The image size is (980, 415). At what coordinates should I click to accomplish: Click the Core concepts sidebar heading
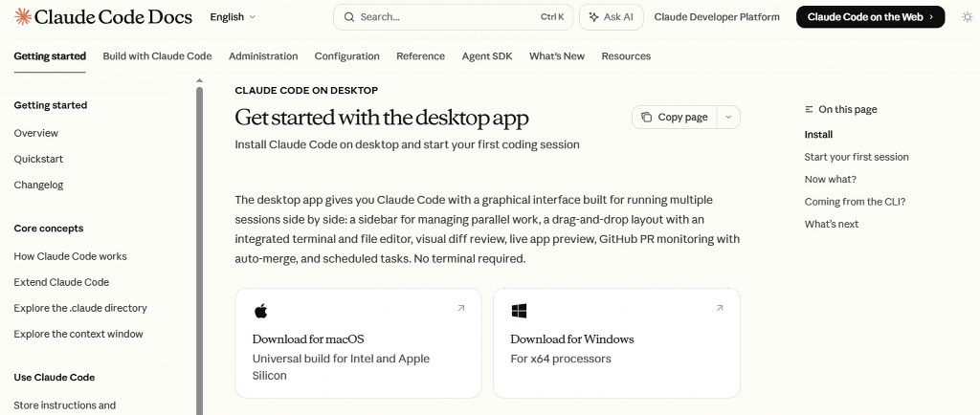pyautogui.click(x=49, y=229)
